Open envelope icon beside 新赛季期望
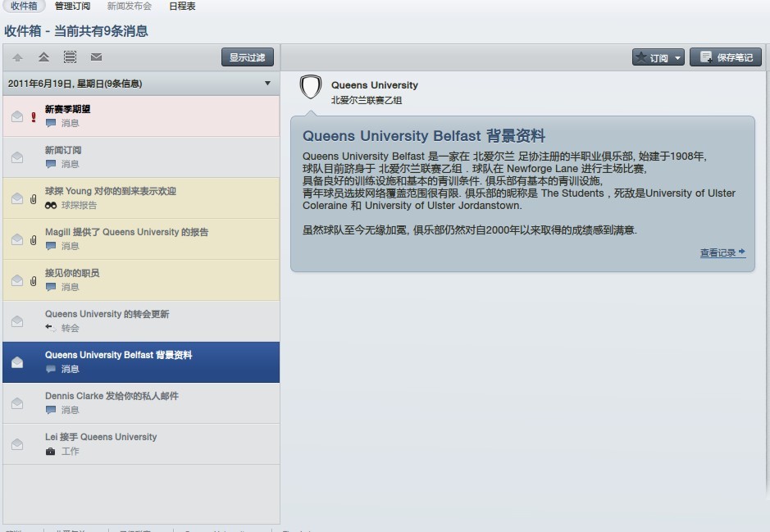This screenshot has width=770, height=532. point(17,116)
